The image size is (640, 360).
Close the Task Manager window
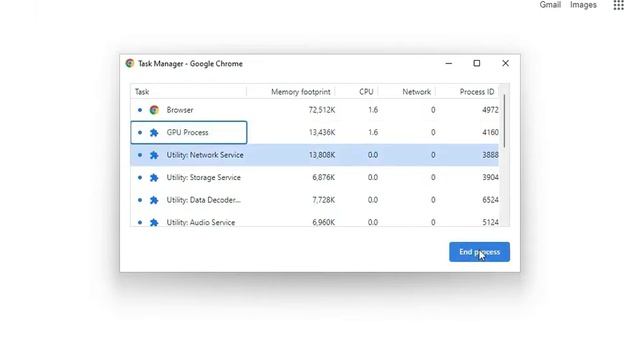pyautogui.click(x=505, y=63)
